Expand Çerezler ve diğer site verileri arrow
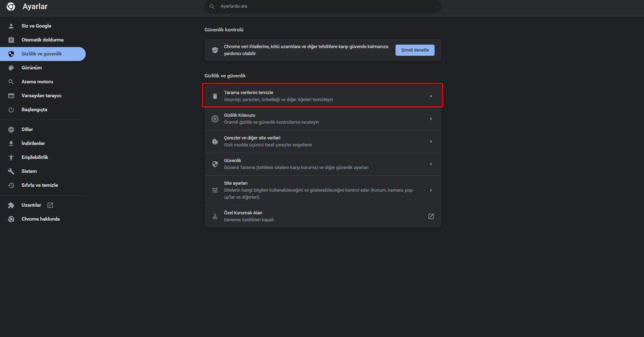644x337 pixels. [431, 141]
